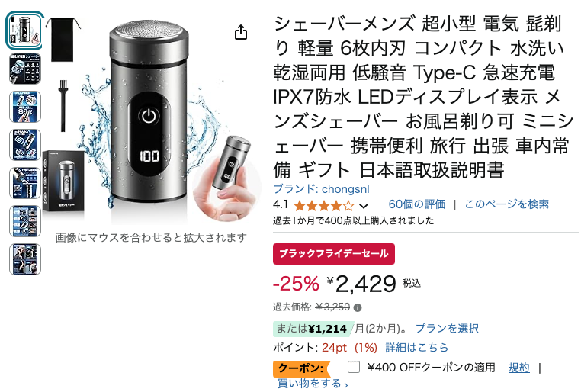The height and width of the screenshot is (392, 581).
Task: Open the coupon 規約 terms link
Action: [x=518, y=368]
